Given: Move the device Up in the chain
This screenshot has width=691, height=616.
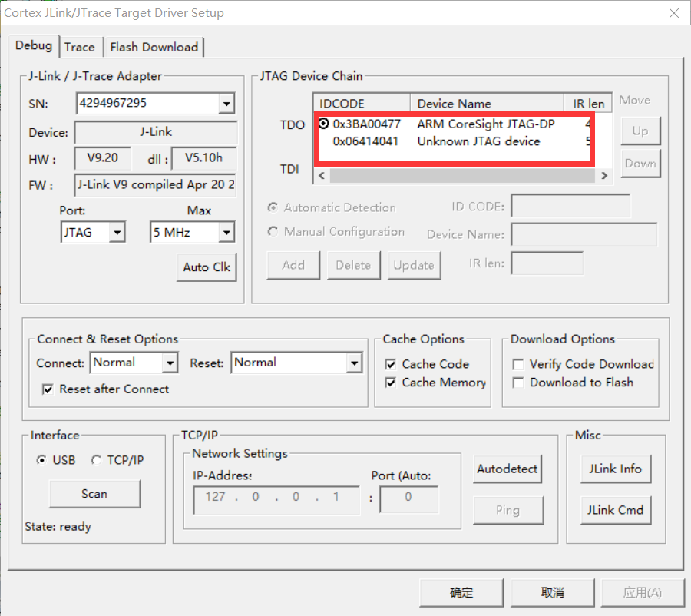Looking at the screenshot, I should (640, 131).
